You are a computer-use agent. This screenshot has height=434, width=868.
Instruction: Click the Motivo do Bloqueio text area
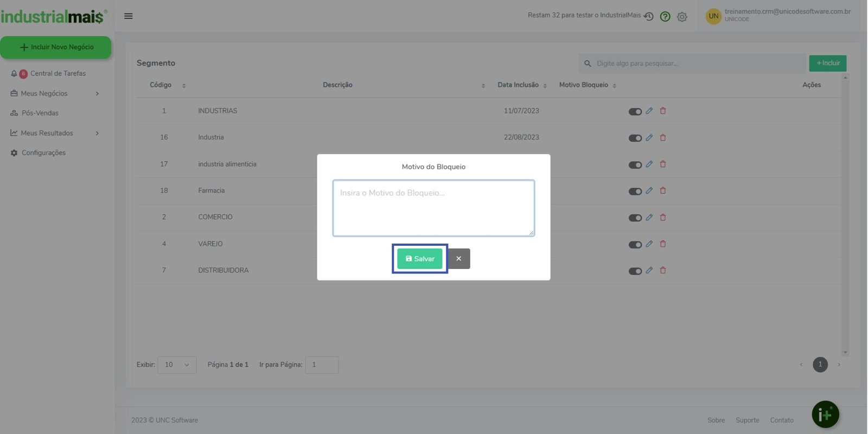(x=433, y=208)
